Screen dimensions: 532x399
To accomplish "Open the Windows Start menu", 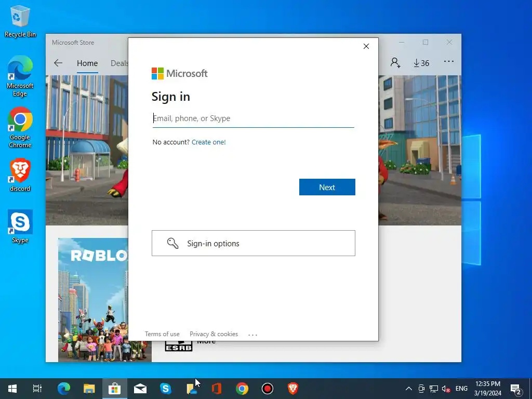I will pos(12,389).
